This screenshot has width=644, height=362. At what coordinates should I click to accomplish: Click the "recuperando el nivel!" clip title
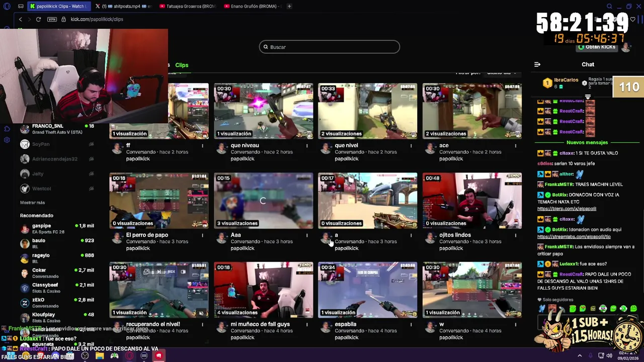point(153,324)
